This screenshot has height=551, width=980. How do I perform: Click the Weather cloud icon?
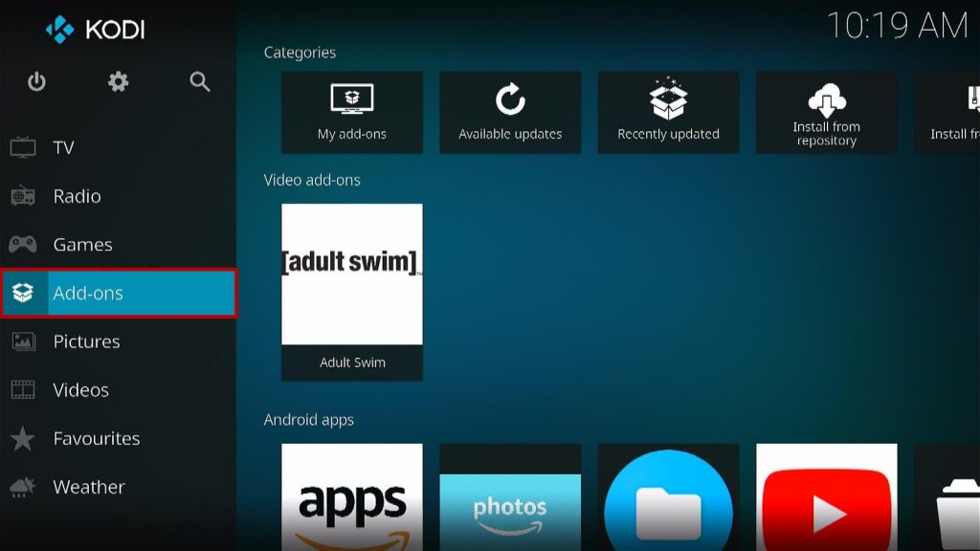point(23,487)
